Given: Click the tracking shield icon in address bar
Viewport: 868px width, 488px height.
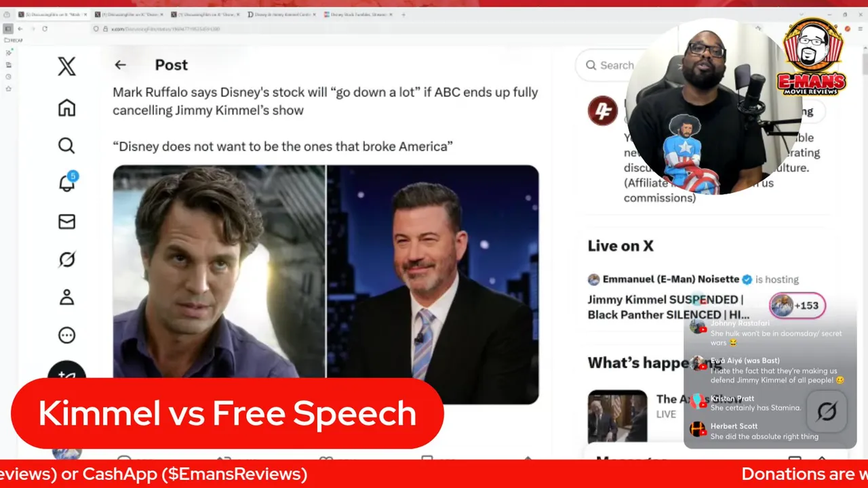Looking at the screenshot, I should [x=96, y=28].
